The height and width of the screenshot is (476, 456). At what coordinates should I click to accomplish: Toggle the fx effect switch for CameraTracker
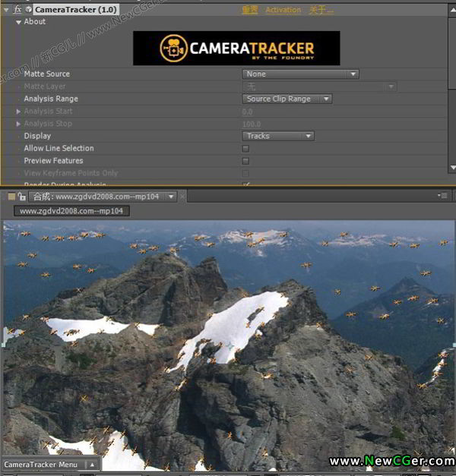17,10
